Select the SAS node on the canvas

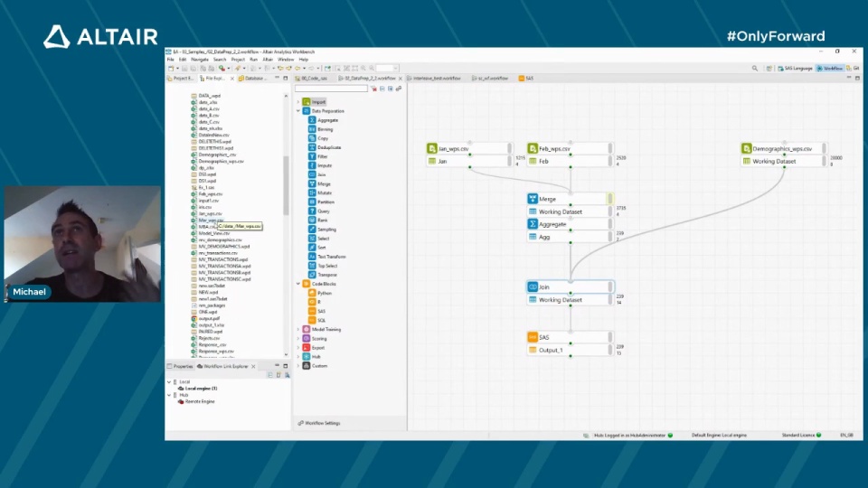point(570,337)
